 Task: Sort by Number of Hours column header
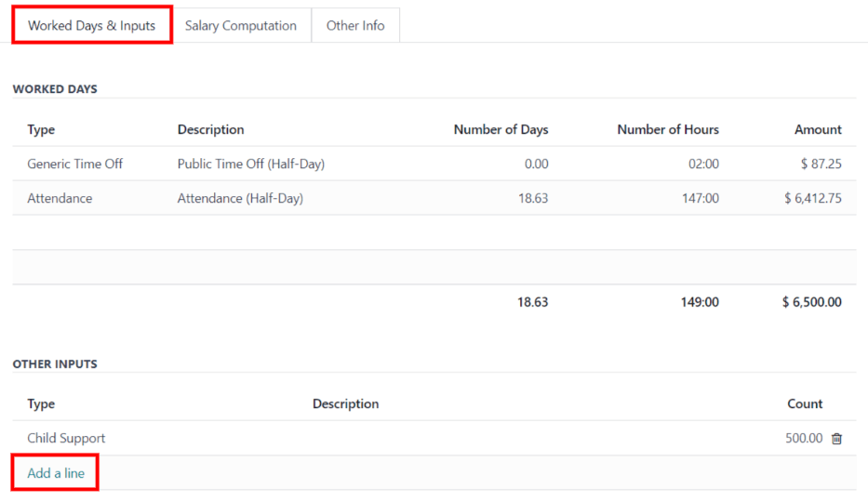667,129
